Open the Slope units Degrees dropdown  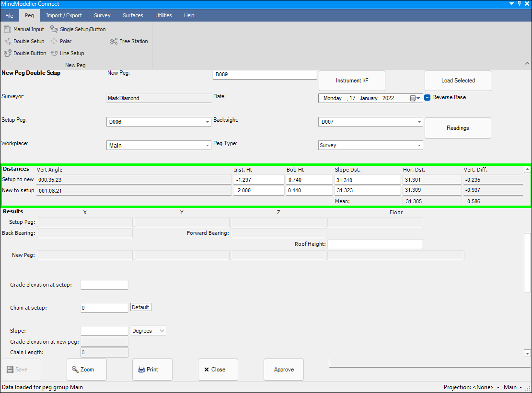tap(162, 331)
